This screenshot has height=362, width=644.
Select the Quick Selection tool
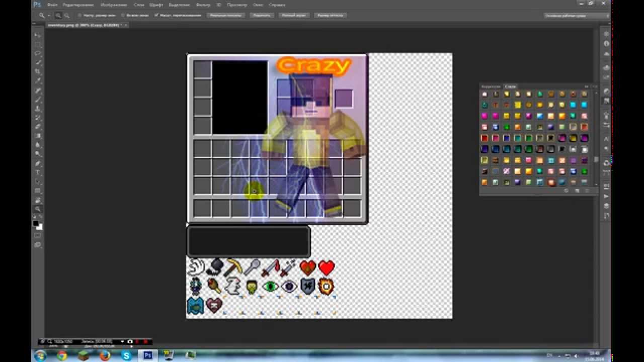point(38,62)
